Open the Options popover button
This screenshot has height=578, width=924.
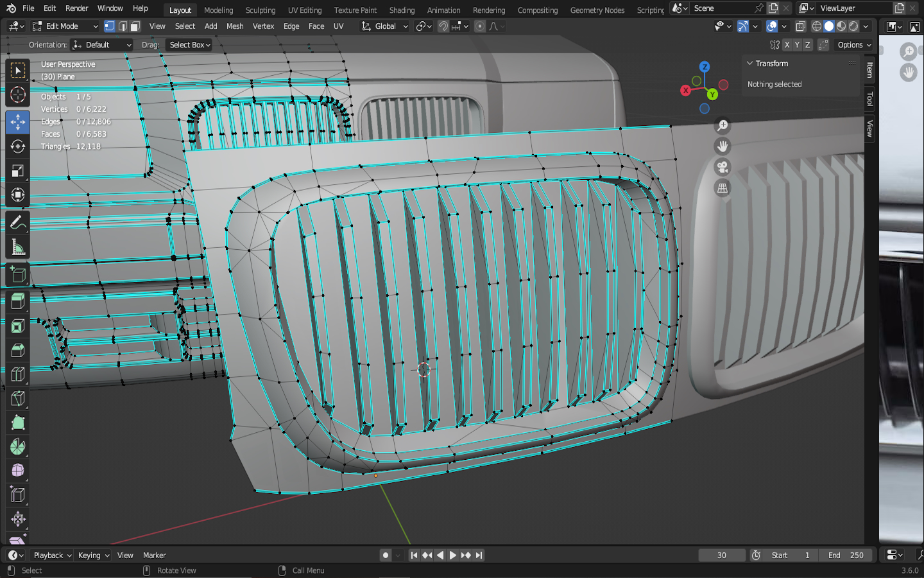pyautogui.click(x=853, y=45)
